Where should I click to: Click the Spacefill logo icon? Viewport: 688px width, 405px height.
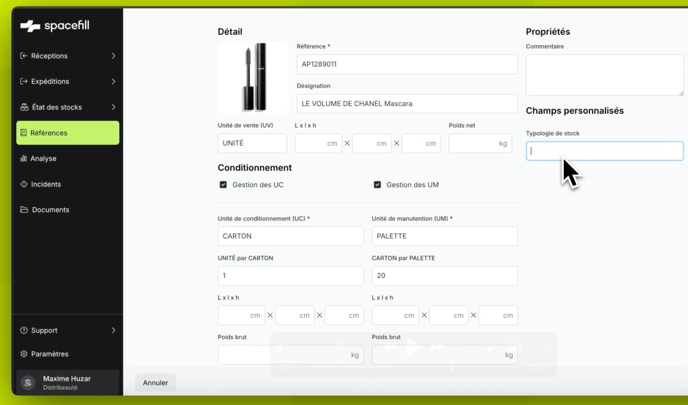pos(30,26)
